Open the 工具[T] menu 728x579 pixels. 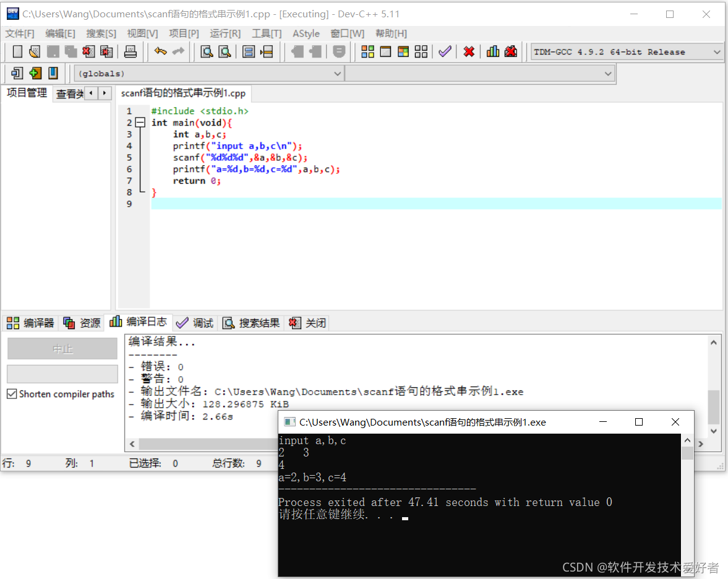[x=267, y=33]
